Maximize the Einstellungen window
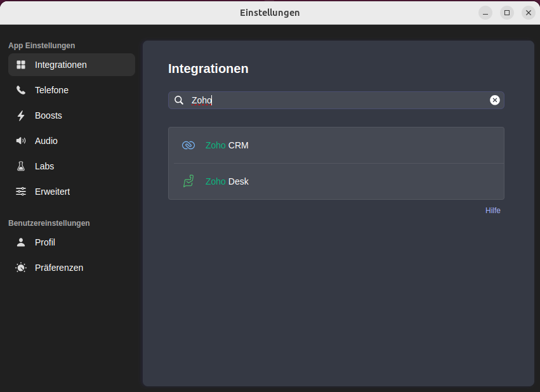 pyautogui.click(x=507, y=13)
